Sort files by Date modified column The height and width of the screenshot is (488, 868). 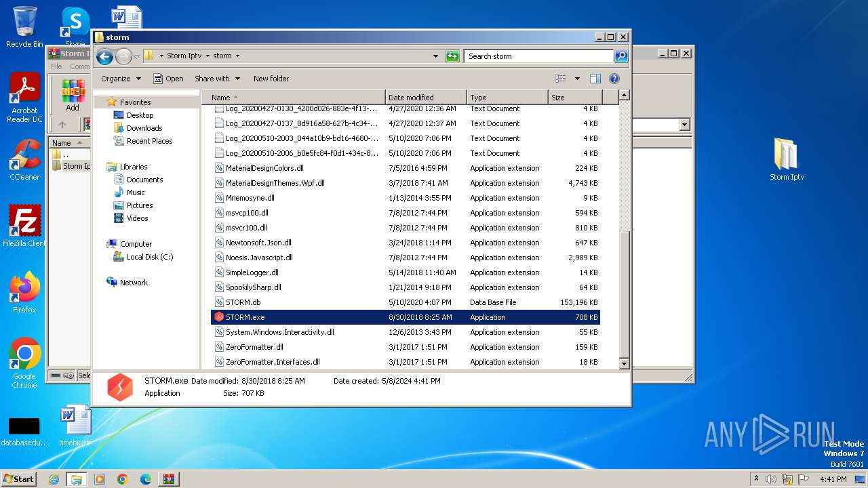click(426, 98)
